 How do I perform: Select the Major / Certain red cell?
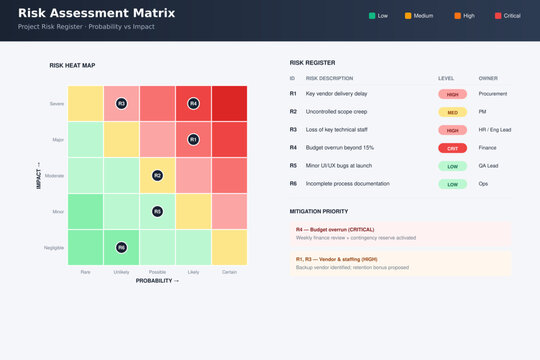coord(229,140)
